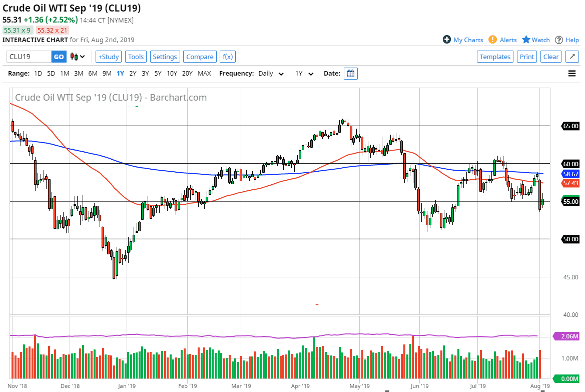Screen dimensions: 585x392
Task: Click the My Charts plus icon
Action: [x=447, y=40]
